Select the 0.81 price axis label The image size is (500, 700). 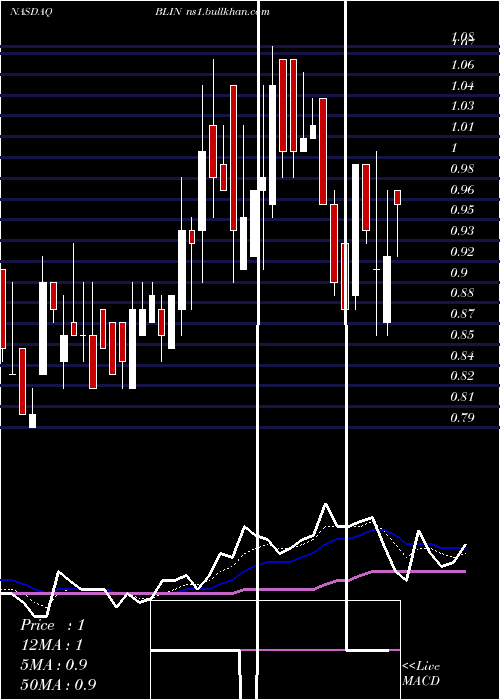click(462, 396)
